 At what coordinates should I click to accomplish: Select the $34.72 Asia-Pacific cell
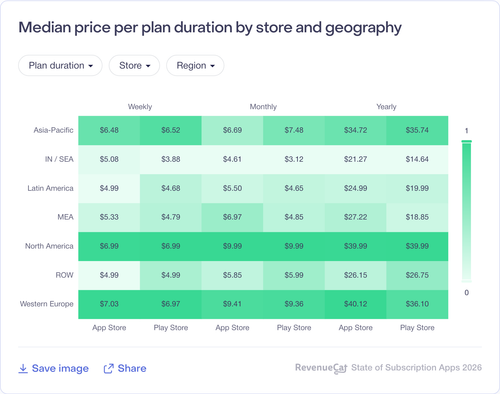(x=356, y=130)
